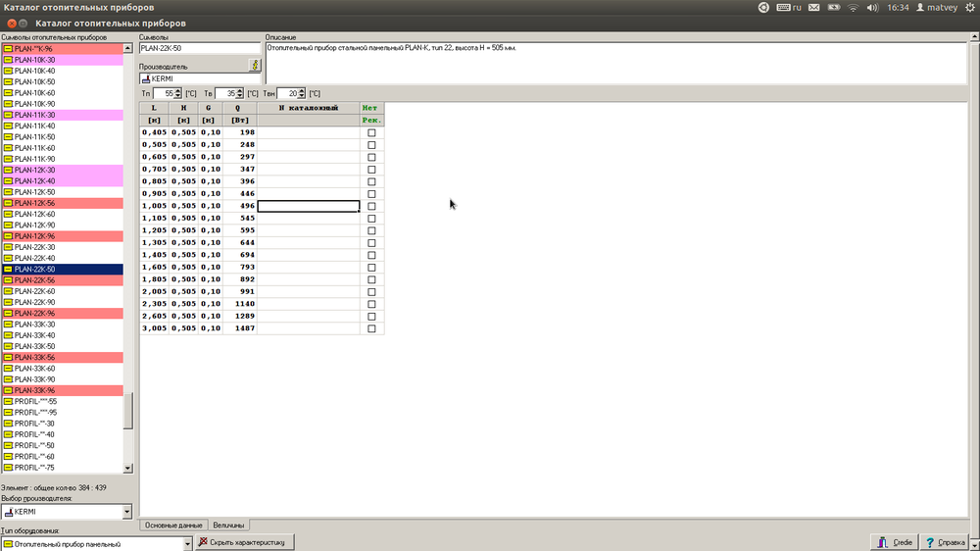The height and width of the screenshot is (551, 980).
Task: Open the Тип оборудования dropdown
Action: (x=187, y=543)
